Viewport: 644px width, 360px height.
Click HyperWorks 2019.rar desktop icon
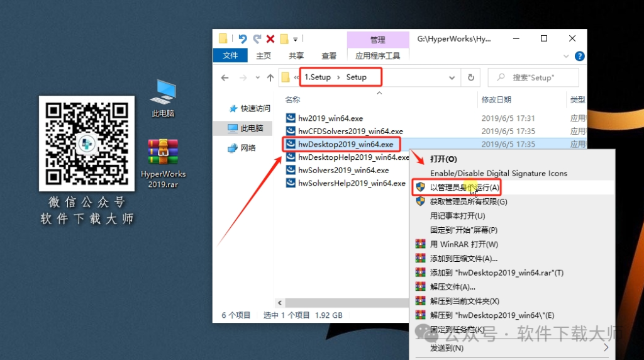(x=163, y=164)
